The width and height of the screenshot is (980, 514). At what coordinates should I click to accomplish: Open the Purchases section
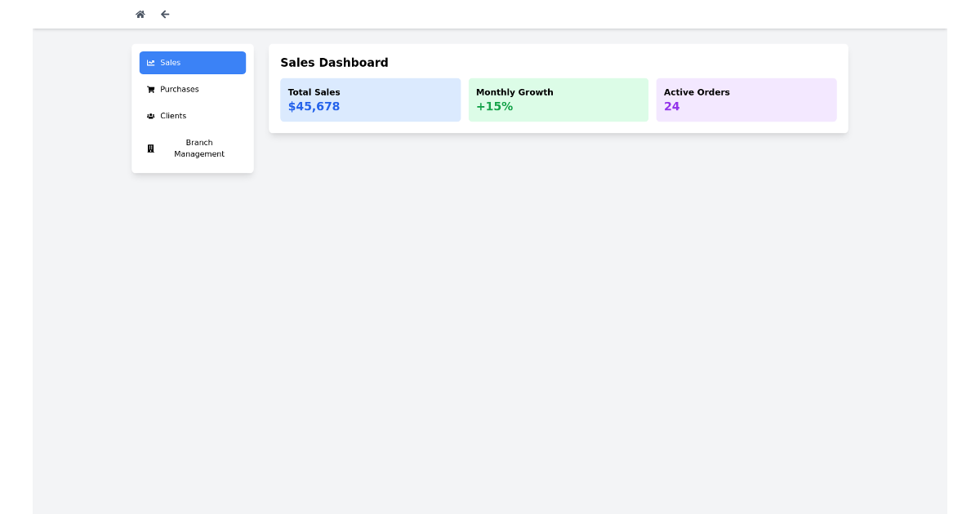point(178,89)
